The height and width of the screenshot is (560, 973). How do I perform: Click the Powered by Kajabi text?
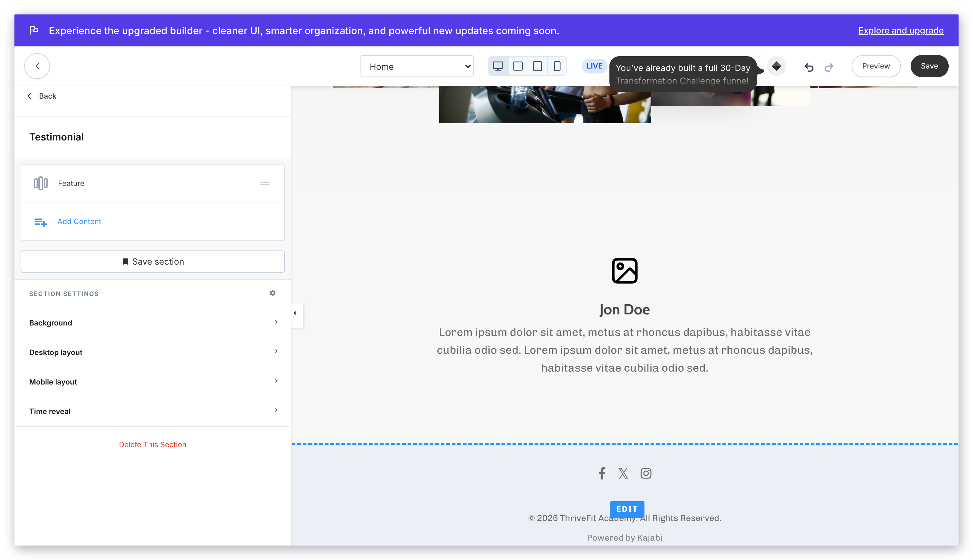[x=624, y=538]
